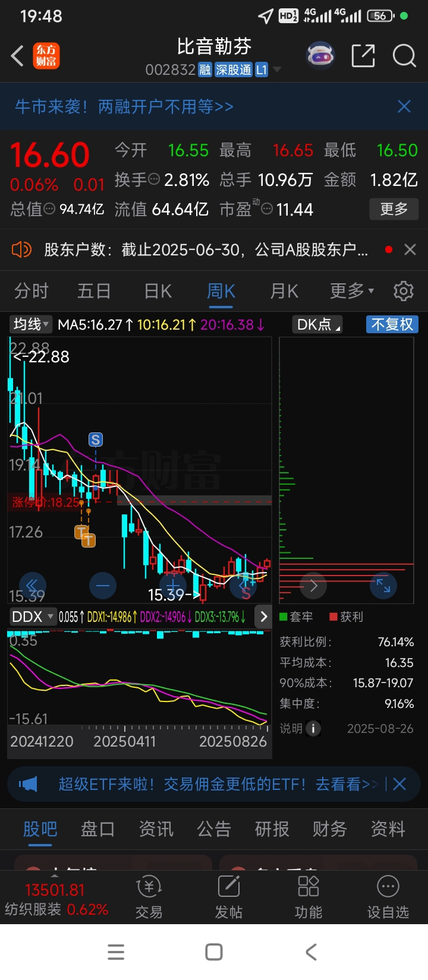Screen dimensions: 428x980
Task: Tap the chip date 2025-08-26
Action: pyautogui.click(x=380, y=729)
